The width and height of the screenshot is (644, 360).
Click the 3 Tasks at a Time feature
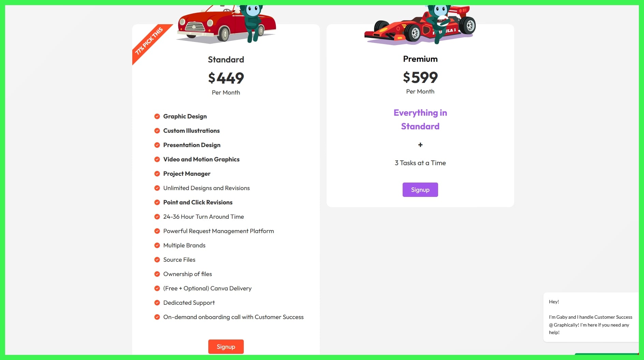click(x=420, y=163)
